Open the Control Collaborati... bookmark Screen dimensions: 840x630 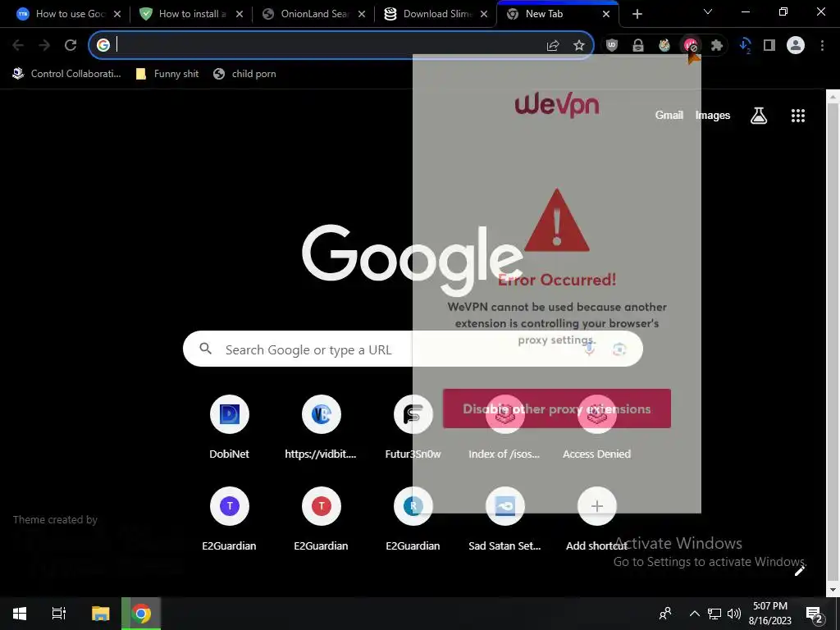click(x=67, y=74)
